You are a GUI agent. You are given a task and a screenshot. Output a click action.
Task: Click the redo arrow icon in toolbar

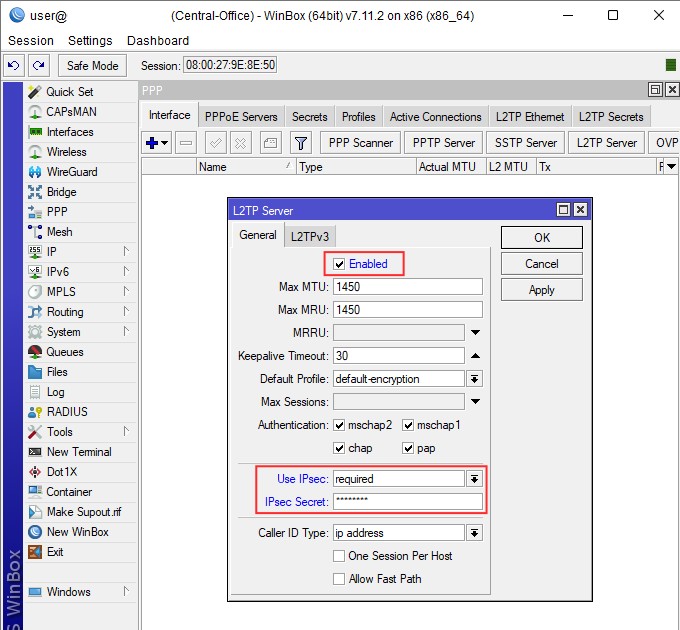[38, 65]
